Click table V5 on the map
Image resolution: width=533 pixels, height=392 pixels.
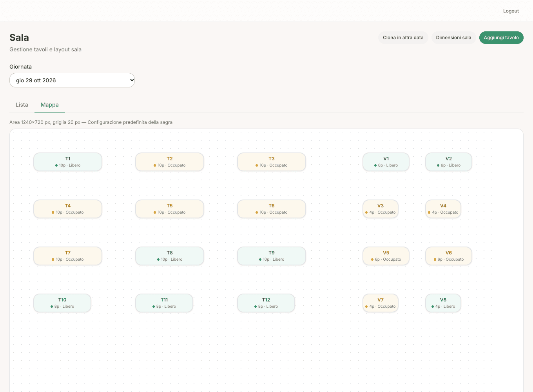pos(386,256)
